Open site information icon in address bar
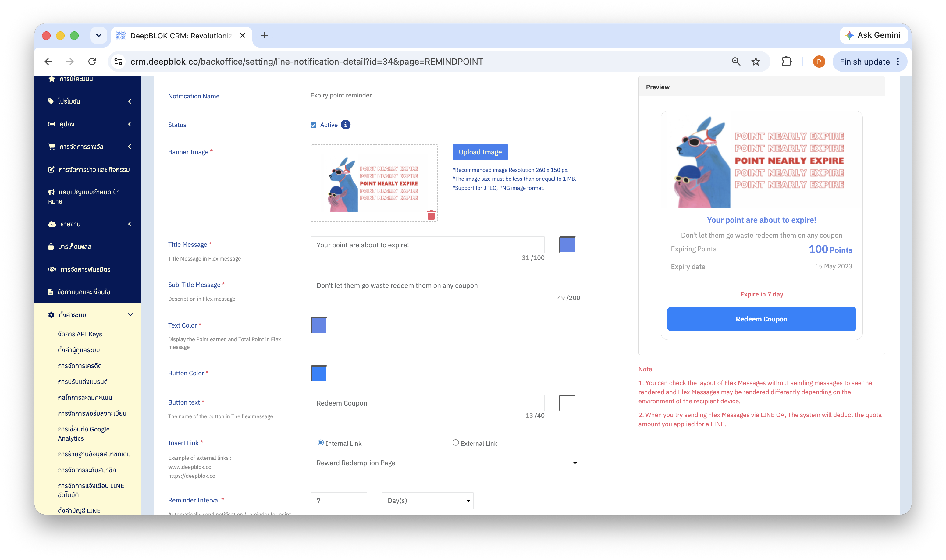The image size is (946, 560). click(118, 62)
